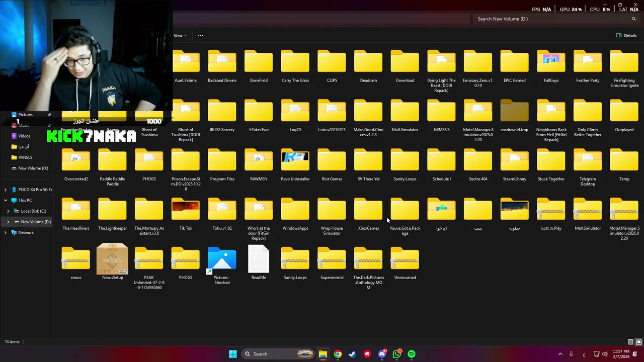Open the FallGuys folder
This screenshot has width=644, height=362.
[x=551, y=66]
